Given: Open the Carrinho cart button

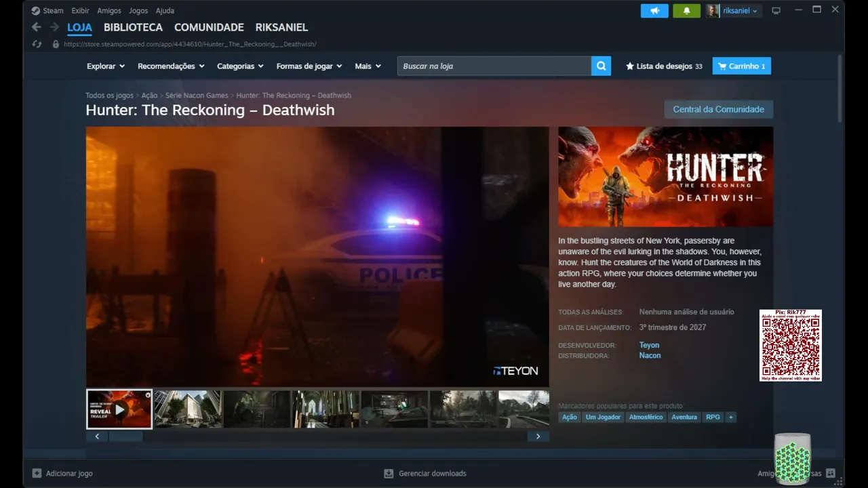Looking at the screenshot, I should [742, 66].
